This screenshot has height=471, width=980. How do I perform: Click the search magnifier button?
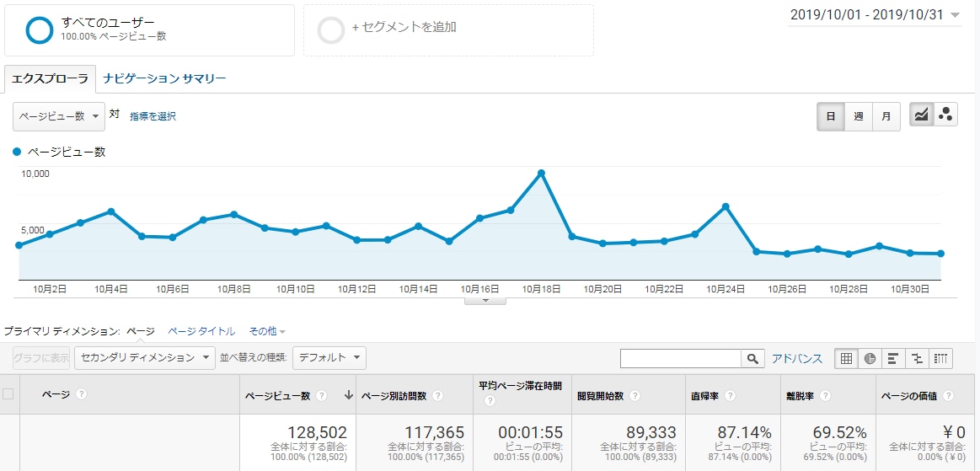pos(752,358)
